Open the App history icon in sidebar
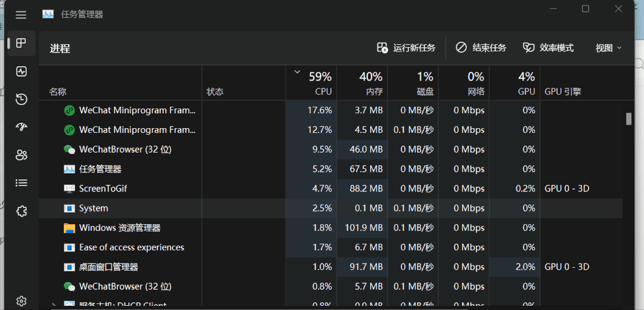The width and height of the screenshot is (644, 310). (x=21, y=99)
